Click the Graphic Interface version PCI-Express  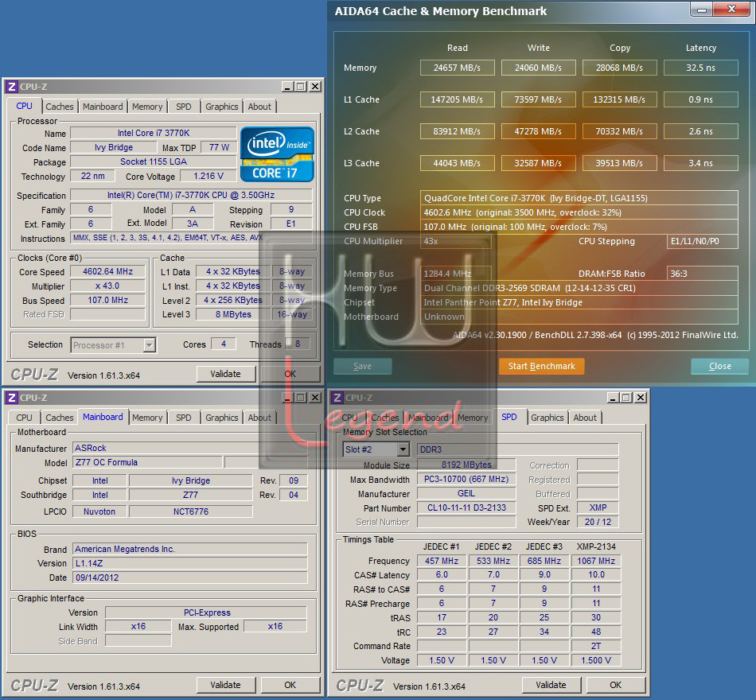pos(206,612)
